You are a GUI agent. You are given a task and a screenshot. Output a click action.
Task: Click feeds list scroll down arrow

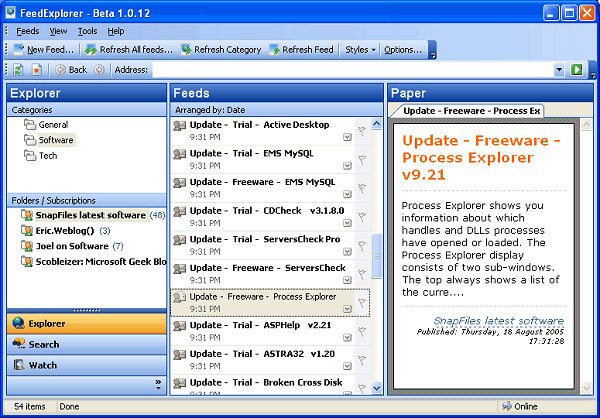click(377, 388)
